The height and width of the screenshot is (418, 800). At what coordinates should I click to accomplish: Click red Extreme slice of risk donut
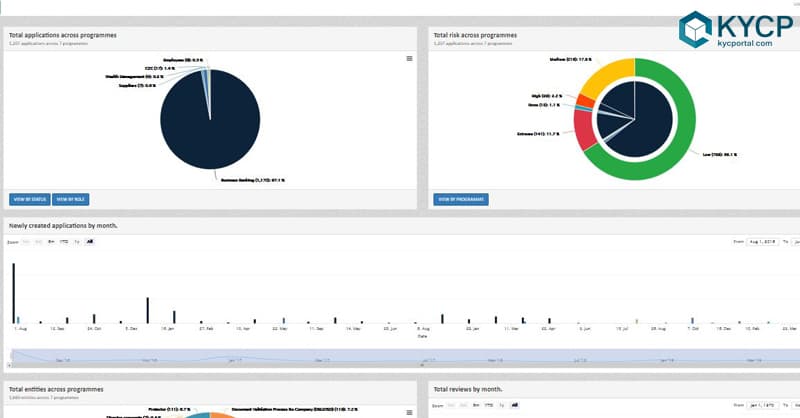click(x=582, y=128)
